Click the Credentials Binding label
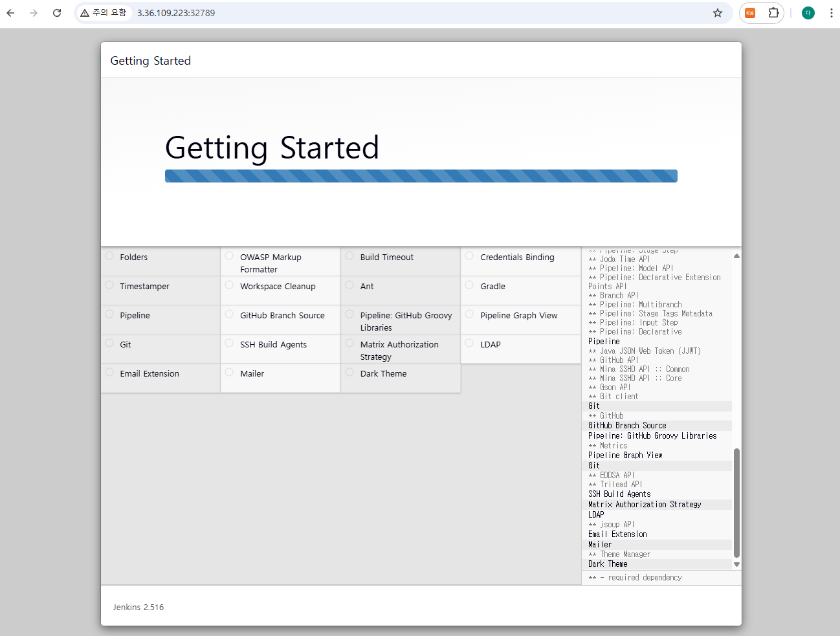The height and width of the screenshot is (636, 840). [x=517, y=257]
